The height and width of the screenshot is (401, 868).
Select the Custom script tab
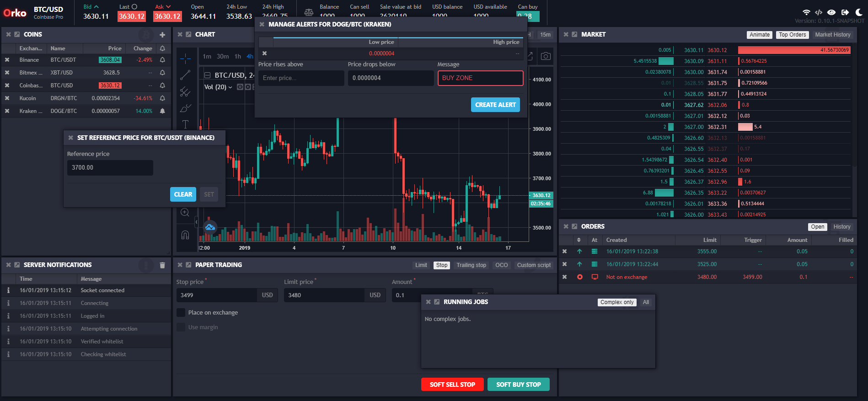tap(534, 265)
